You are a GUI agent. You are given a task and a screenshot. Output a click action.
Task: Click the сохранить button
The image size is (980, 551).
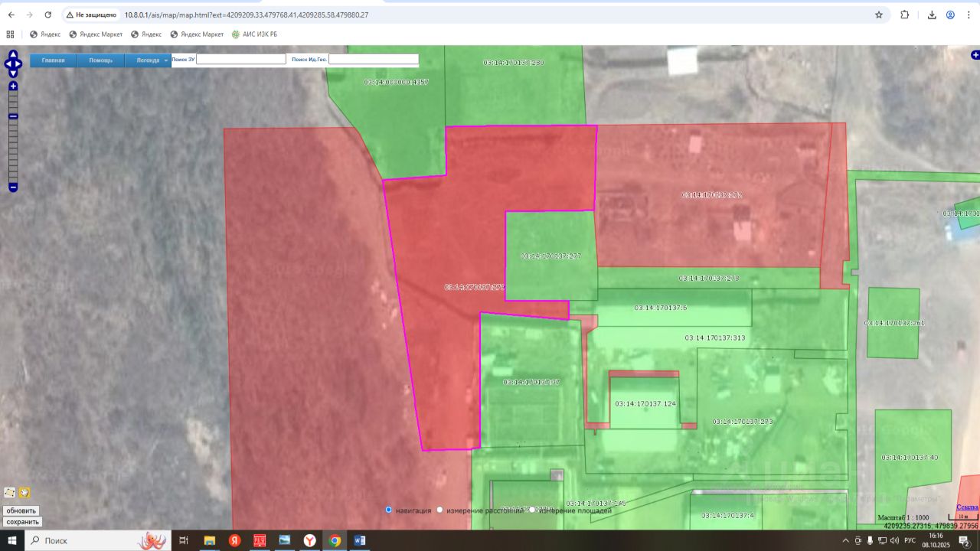(x=22, y=522)
